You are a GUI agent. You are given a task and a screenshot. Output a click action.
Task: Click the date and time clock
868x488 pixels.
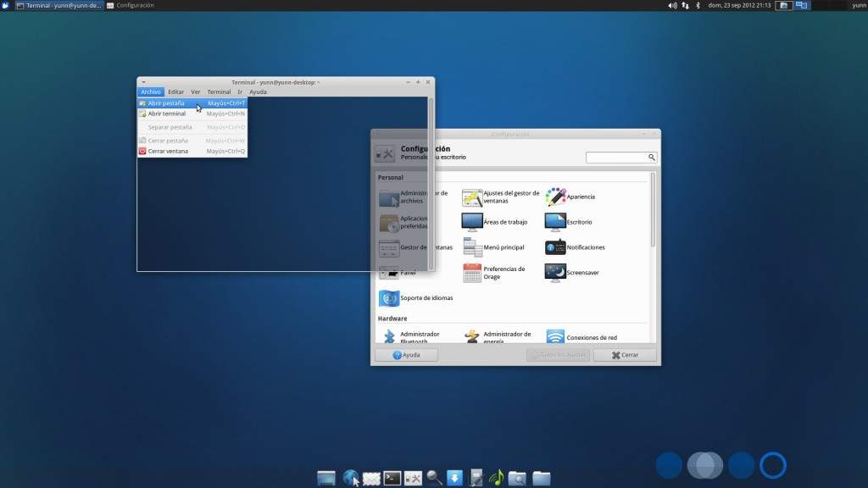click(x=739, y=6)
